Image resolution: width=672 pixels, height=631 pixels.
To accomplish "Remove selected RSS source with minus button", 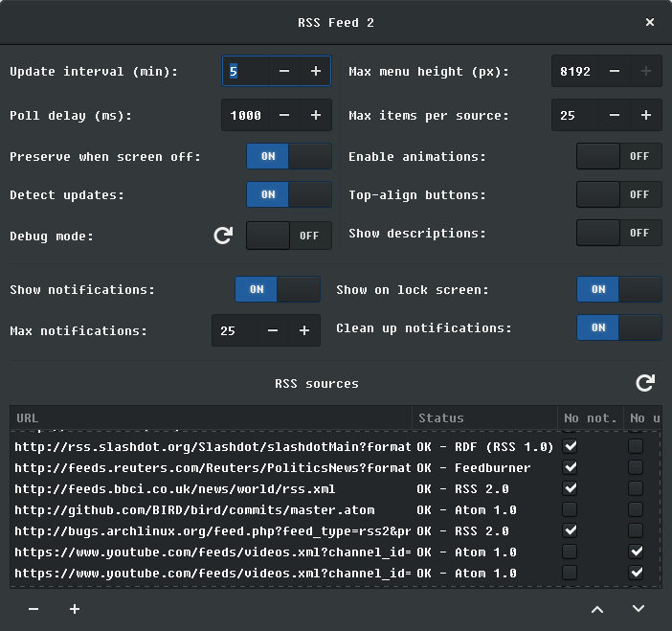I will 34,609.
